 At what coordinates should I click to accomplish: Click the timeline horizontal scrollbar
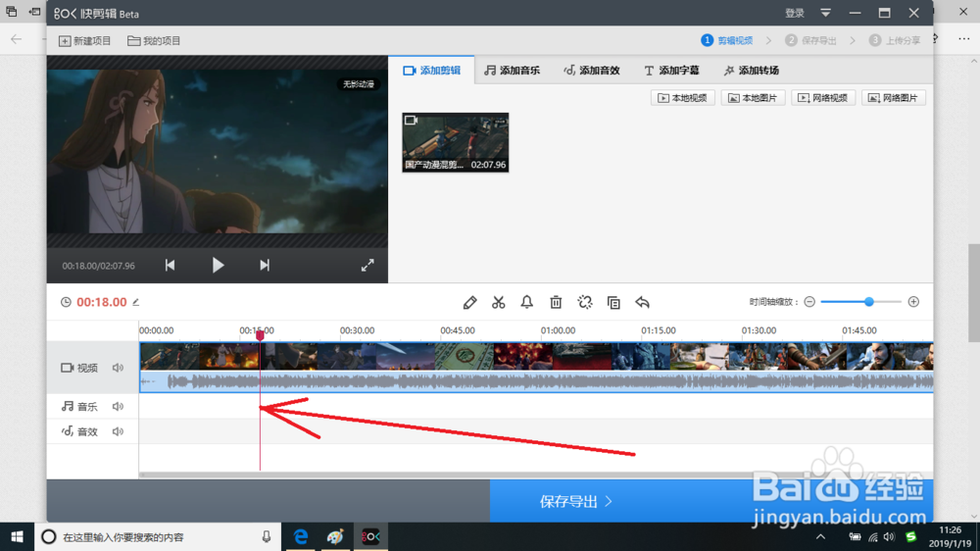click(536, 476)
